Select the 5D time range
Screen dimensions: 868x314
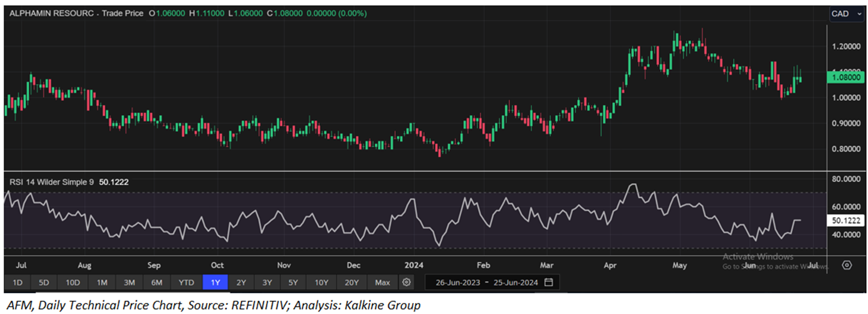44,282
